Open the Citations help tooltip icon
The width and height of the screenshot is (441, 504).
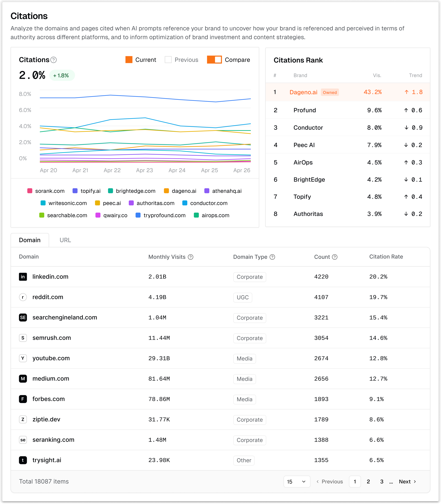(x=54, y=60)
